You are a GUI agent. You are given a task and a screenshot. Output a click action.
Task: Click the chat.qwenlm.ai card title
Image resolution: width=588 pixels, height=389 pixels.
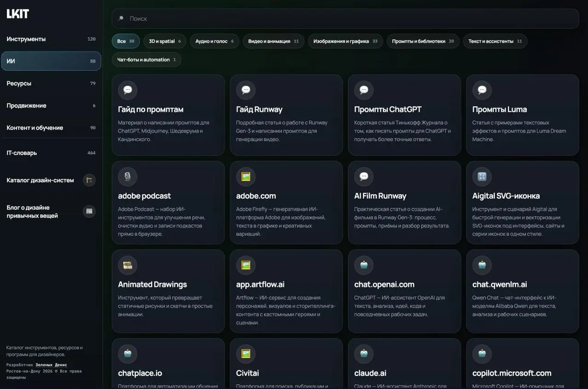pos(499,285)
